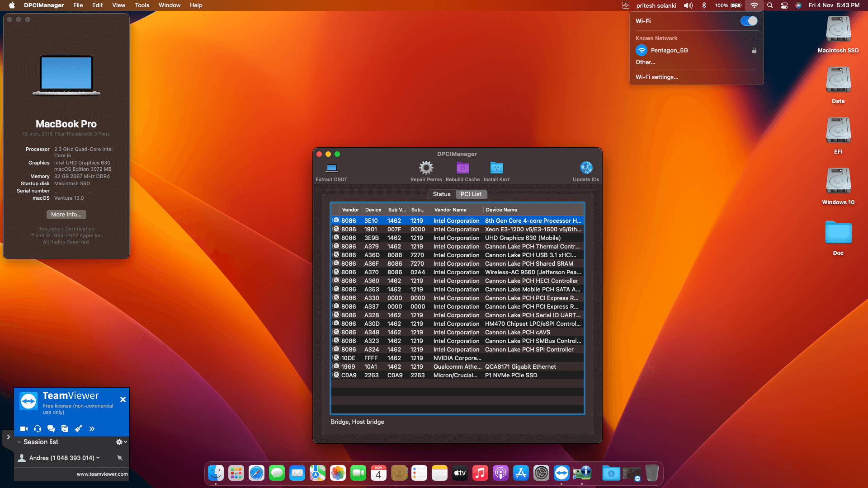Open the TeamViewer chat icon
The width and height of the screenshot is (868, 488).
pos(51,428)
